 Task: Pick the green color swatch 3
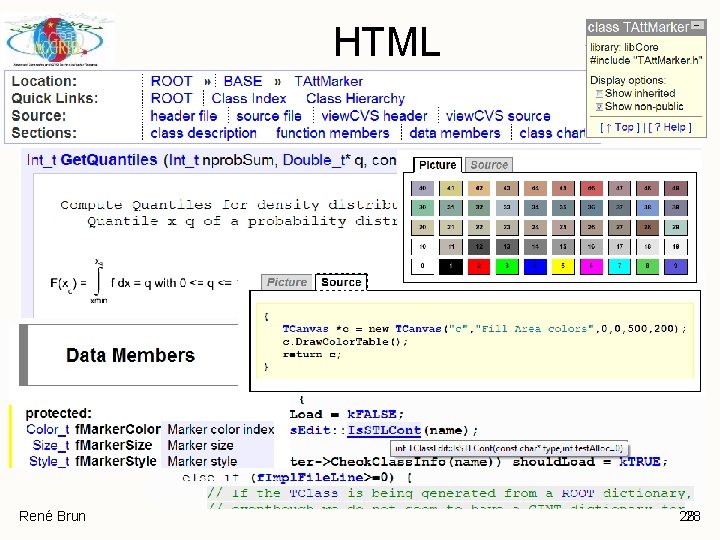506,266
